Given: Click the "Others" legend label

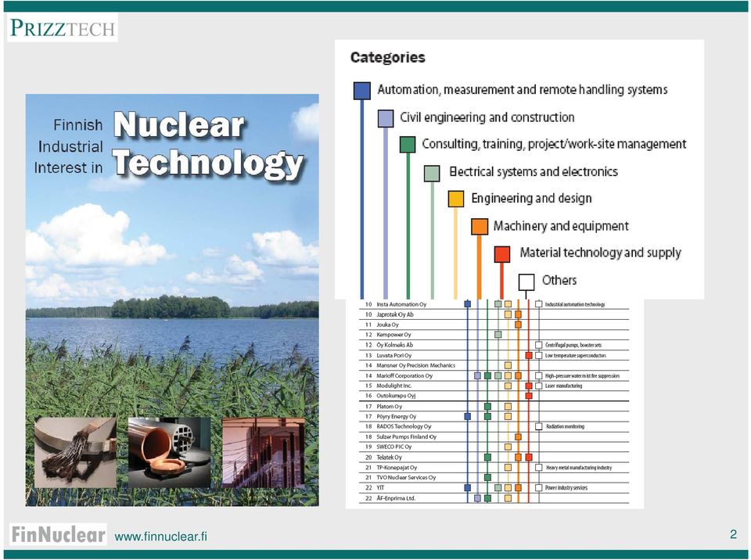Looking at the screenshot, I should (x=559, y=280).
